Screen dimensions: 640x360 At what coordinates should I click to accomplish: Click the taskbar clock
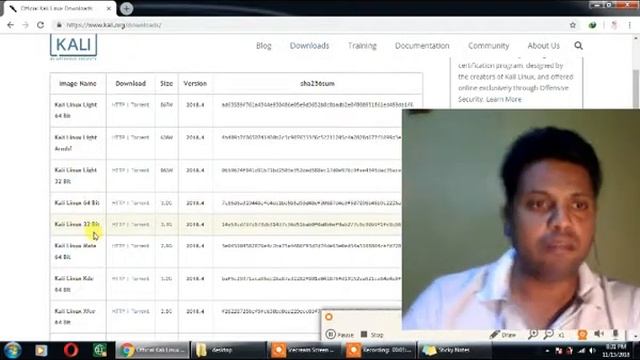coord(616,350)
